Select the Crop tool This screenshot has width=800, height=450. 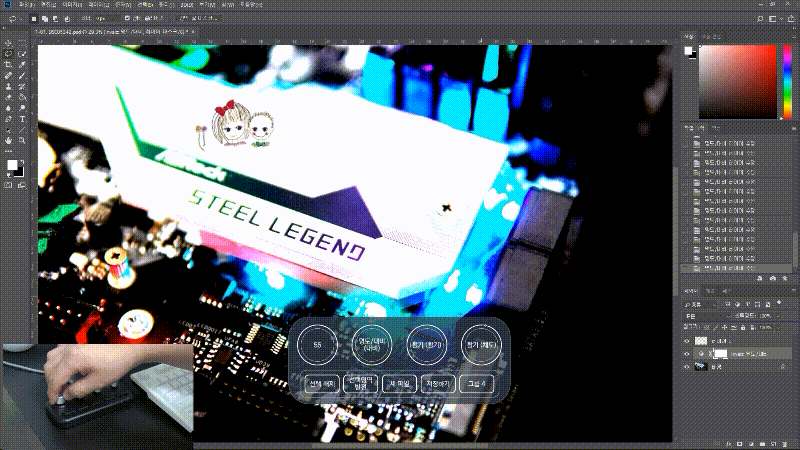[x=8, y=65]
